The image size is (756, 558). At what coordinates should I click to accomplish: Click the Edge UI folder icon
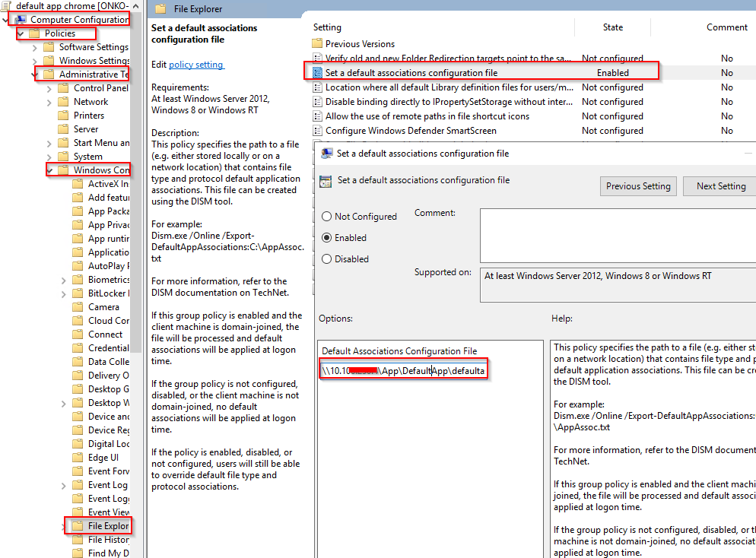tap(78, 458)
